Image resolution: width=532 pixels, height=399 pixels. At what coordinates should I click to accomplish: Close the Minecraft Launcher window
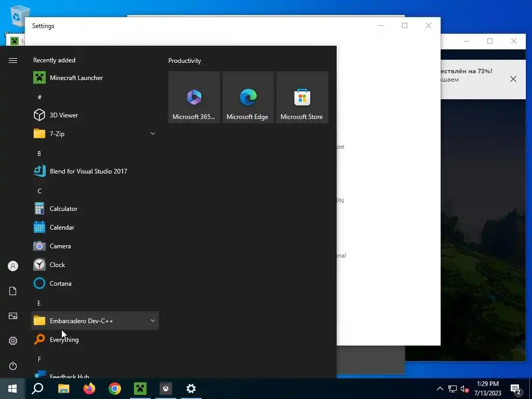[x=514, y=41]
